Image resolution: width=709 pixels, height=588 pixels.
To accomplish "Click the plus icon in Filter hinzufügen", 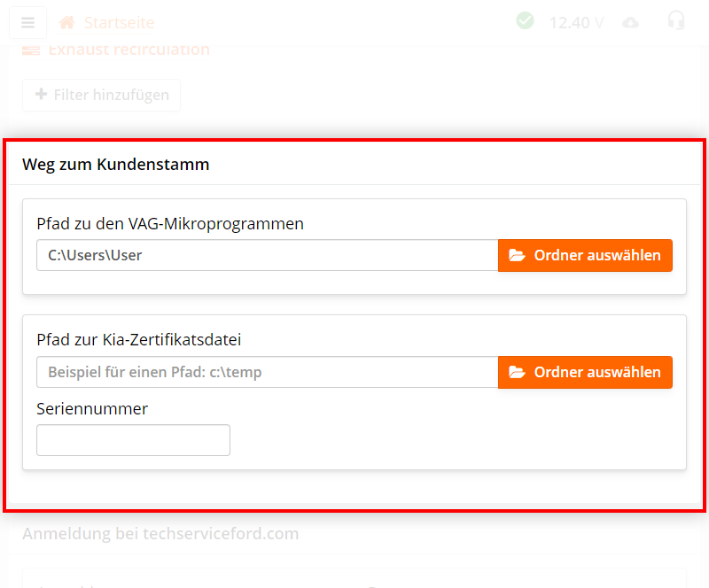I will 42,95.
